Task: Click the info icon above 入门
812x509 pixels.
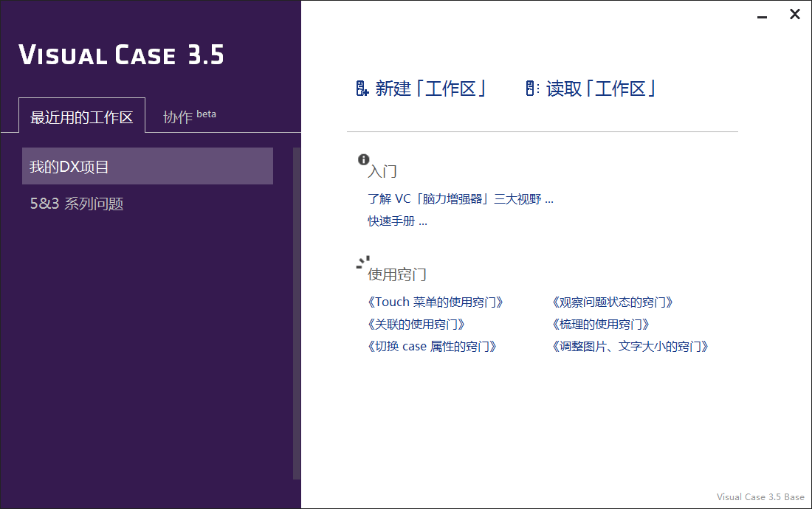Action: point(363,159)
